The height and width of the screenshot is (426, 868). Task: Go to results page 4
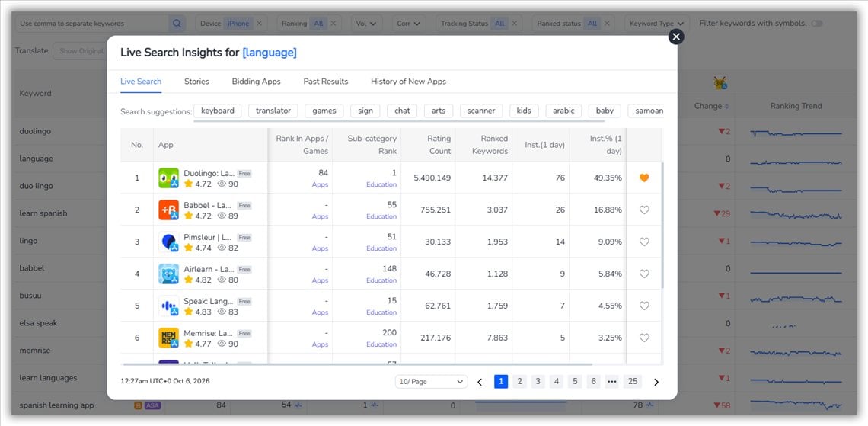(557, 381)
